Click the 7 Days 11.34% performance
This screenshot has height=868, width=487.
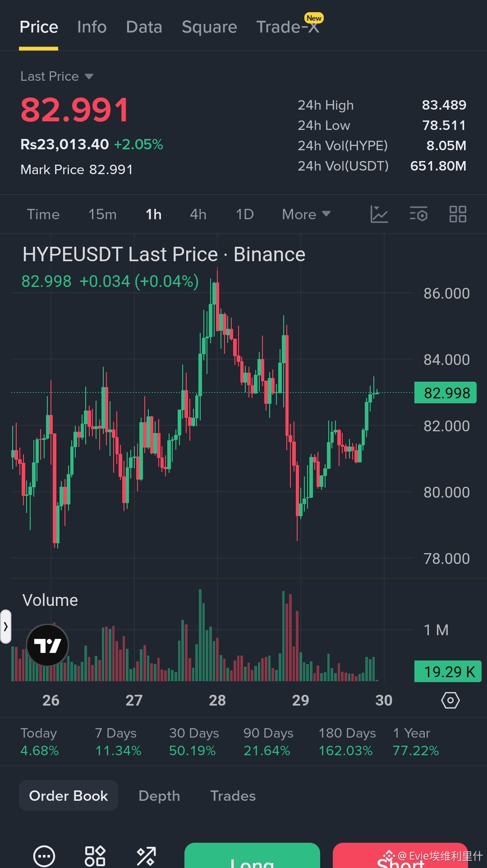click(x=118, y=742)
